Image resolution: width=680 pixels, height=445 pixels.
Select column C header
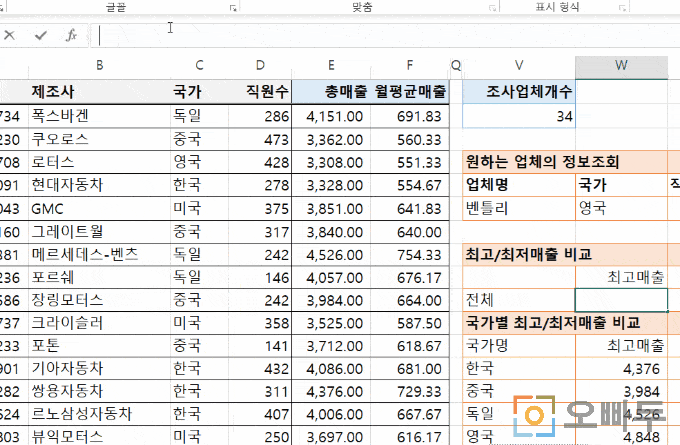point(199,65)
